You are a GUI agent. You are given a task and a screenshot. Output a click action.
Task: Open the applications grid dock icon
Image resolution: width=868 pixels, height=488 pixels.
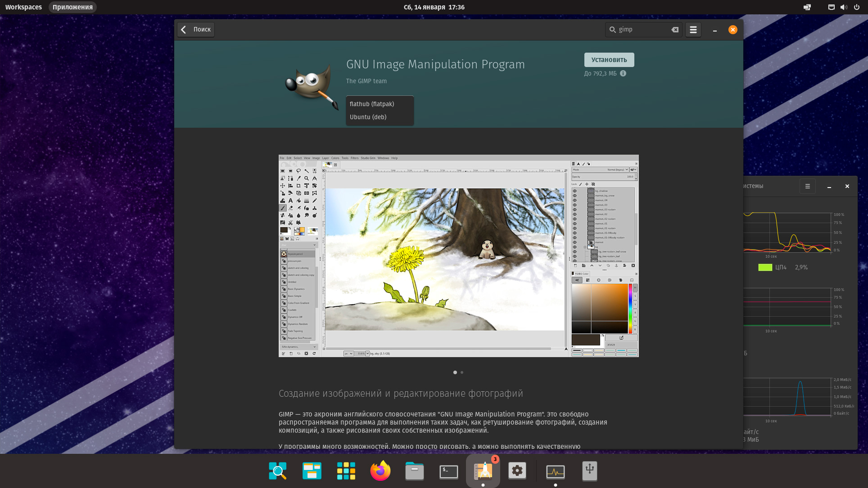[346, 471]
